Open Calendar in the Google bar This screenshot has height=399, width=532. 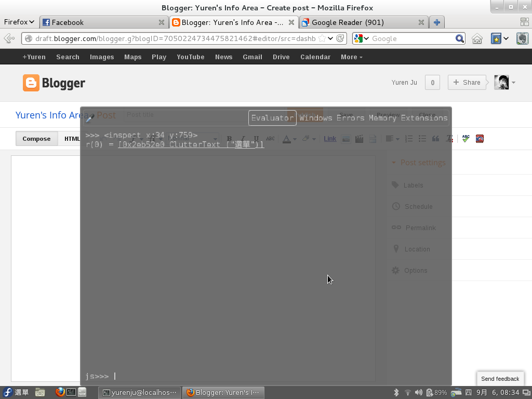point(315,57)
